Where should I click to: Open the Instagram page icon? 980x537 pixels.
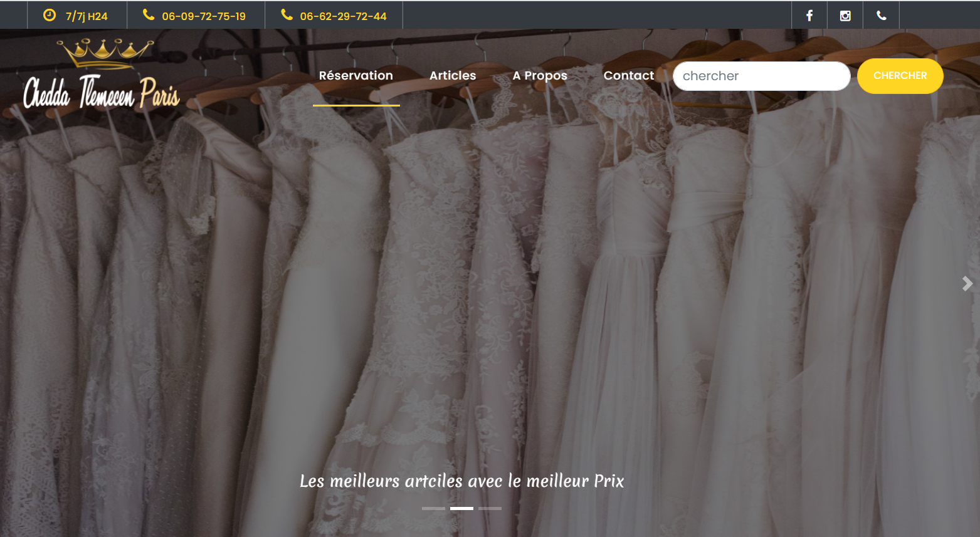tap(845, 14)
